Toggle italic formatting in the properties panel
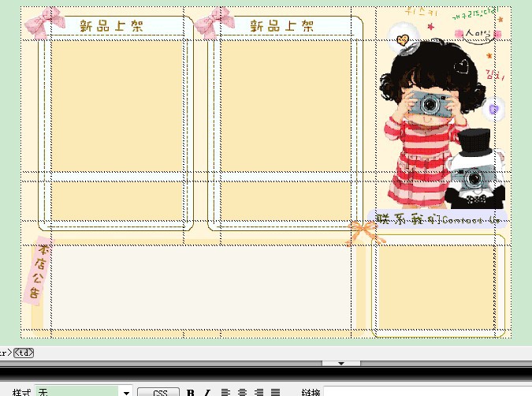This screenshot has width=532, height=396. (x=206, y=393)
